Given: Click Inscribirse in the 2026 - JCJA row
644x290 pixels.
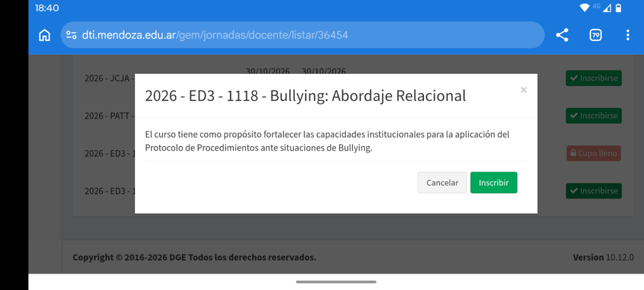Looking at the screenshot, I should click(593, 79).
